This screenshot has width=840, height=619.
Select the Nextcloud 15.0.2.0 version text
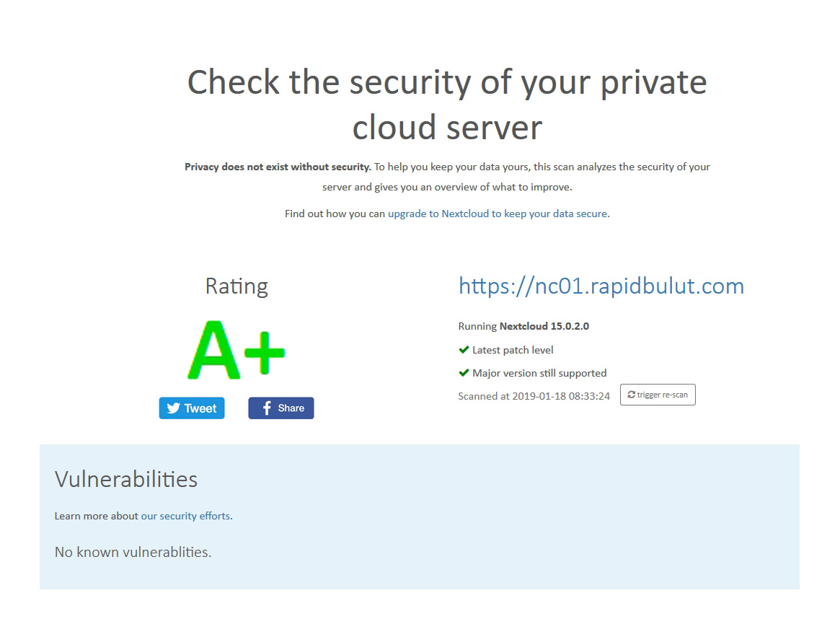point(544,326)
